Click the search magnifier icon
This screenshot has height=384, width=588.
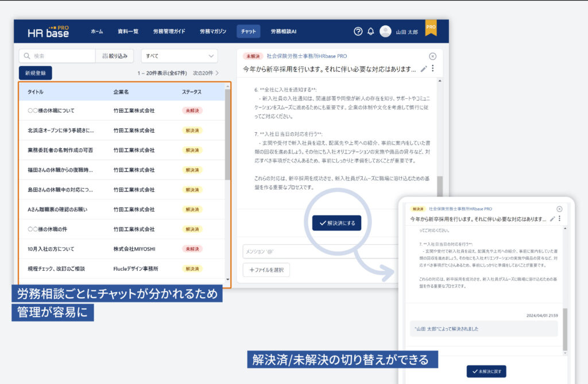26,56
